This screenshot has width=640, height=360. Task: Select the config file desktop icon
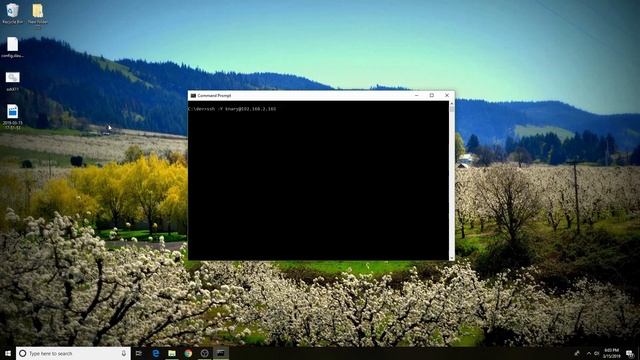(12, 47)
